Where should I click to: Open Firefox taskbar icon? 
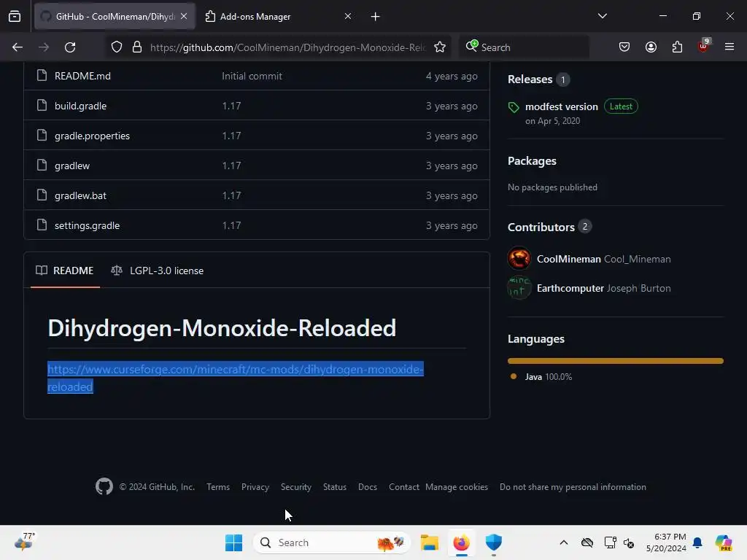tap(461, 542)
